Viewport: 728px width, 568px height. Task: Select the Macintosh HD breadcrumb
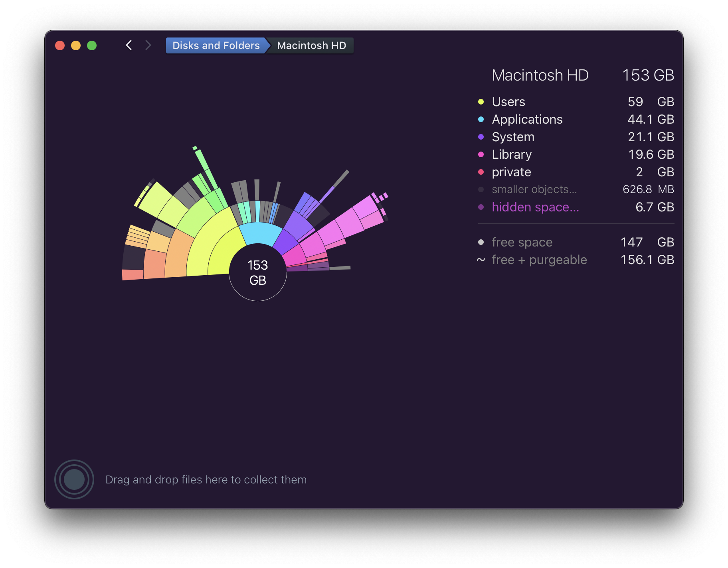click(311, 45)
